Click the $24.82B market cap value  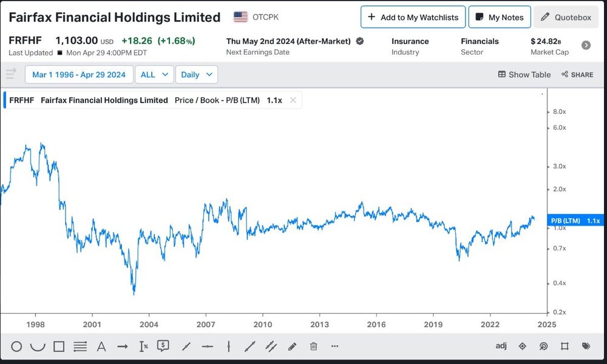tap(546, 41)
